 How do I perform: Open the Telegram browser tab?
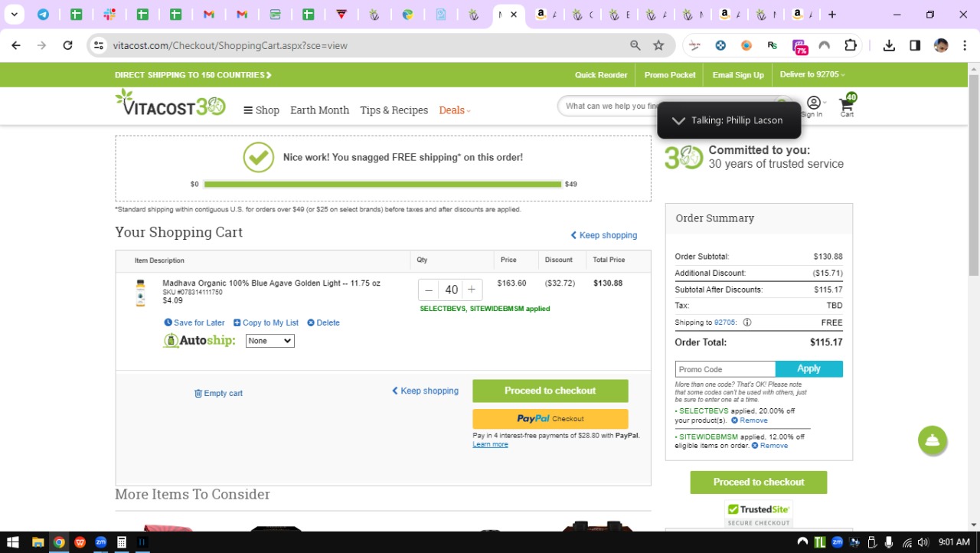[x=43, y=15]
